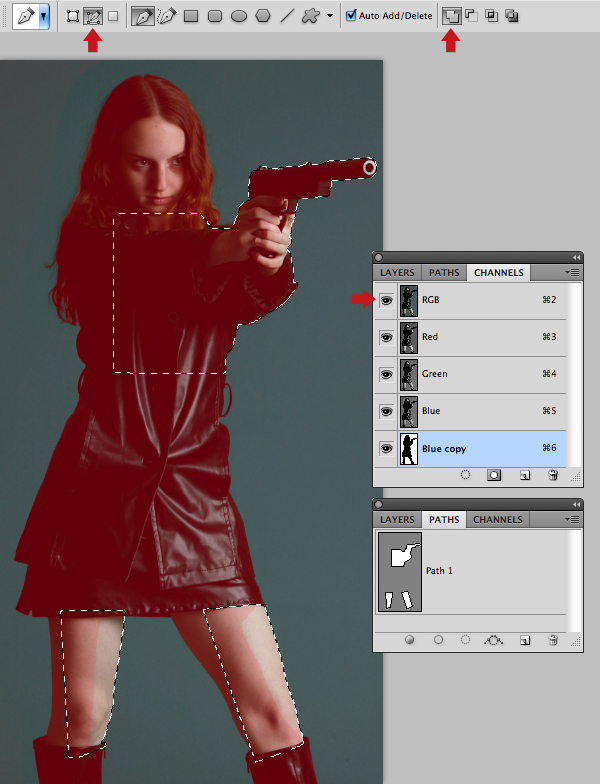Select the Fill Pixels mode icon
Viewport: 600px width, 784px height.
[114, 16]
